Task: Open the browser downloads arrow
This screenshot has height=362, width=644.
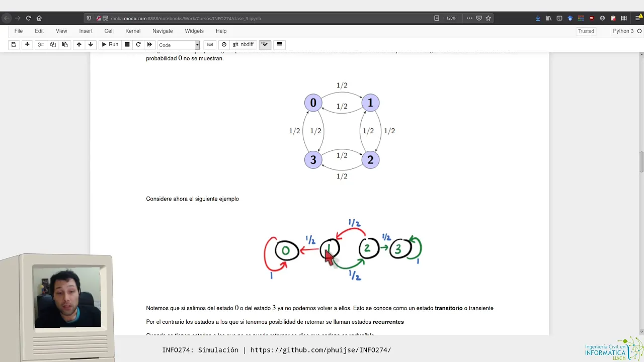Action: (x=538, y=18)
